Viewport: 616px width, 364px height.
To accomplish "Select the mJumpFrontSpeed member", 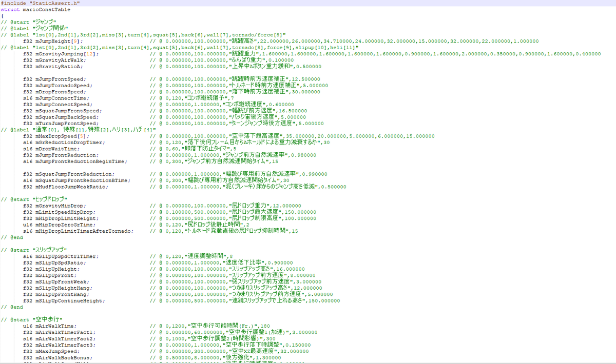I will (x=60, y=79).
